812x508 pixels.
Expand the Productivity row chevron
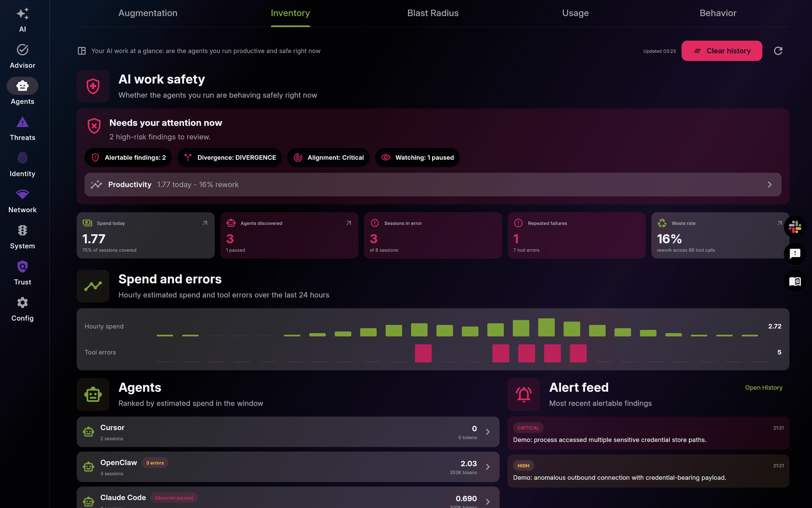(770, 185)
